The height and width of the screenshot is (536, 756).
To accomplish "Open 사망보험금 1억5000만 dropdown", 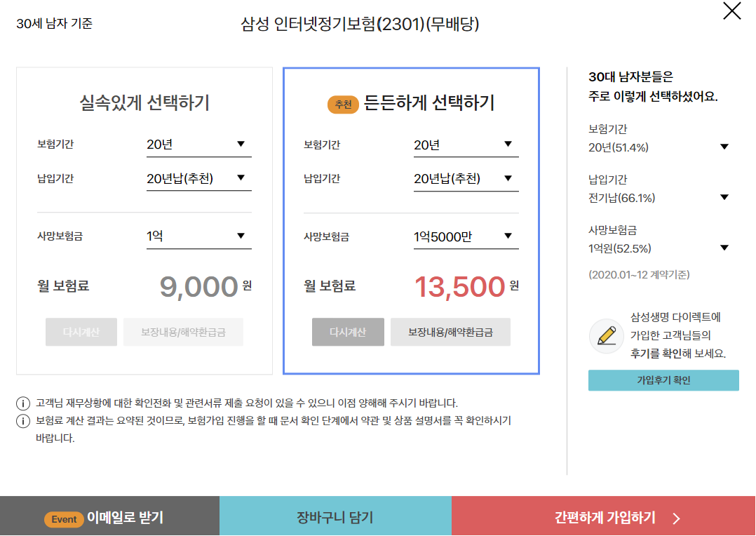I will pyautogui.click(x=466, y=236).
